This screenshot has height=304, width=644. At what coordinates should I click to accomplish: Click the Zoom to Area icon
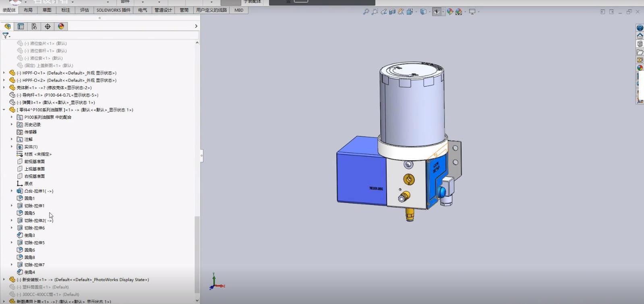pos(375,12)
